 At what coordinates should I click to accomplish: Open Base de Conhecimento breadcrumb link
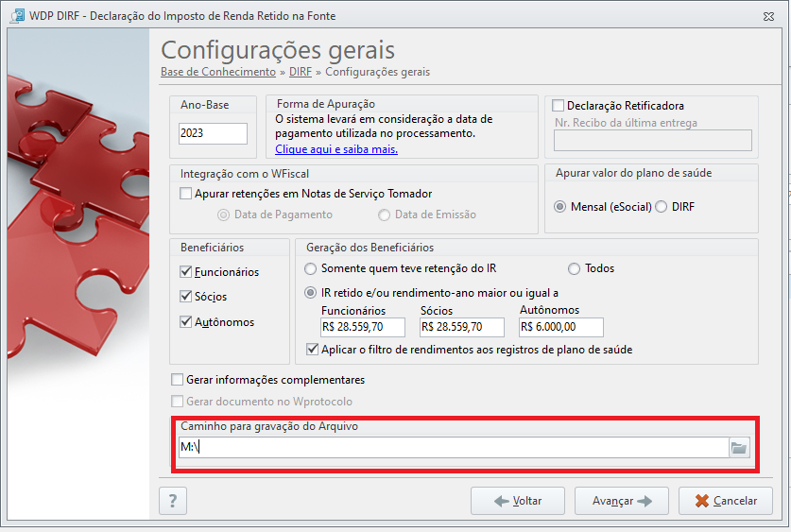[x=218, y=72]
